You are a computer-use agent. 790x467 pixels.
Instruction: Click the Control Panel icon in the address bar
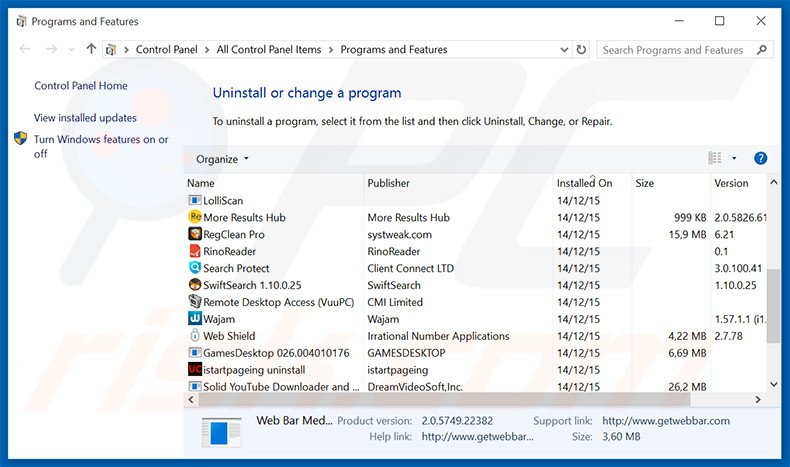click(x=111, y=50)
